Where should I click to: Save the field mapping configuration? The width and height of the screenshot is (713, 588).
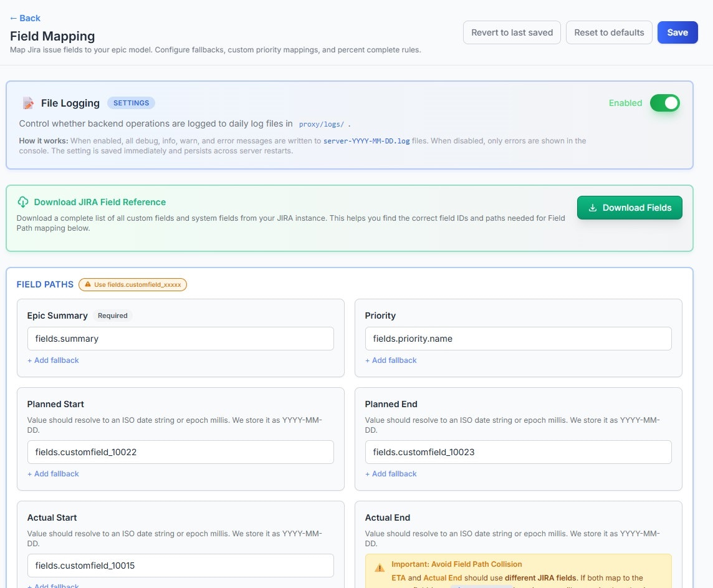click(677, 32)
